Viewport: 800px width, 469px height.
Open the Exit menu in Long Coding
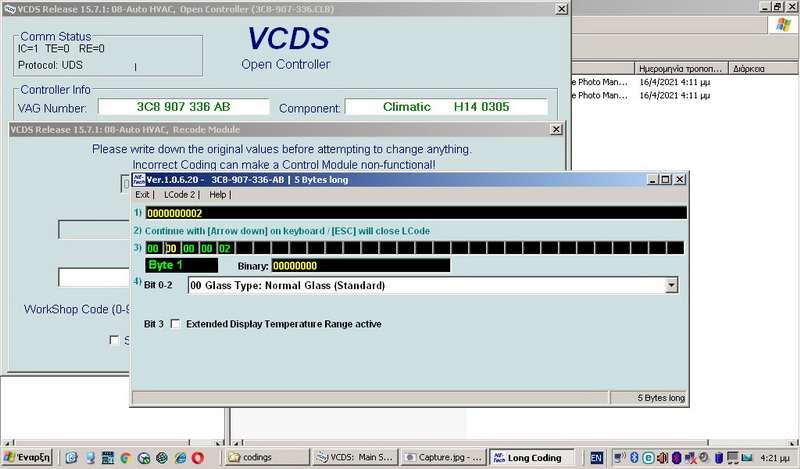point(142,194)
